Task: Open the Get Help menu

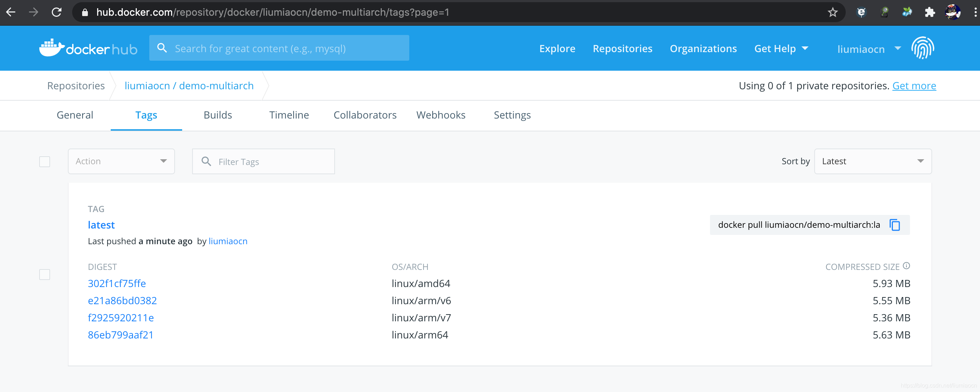Action: point(781,49)
